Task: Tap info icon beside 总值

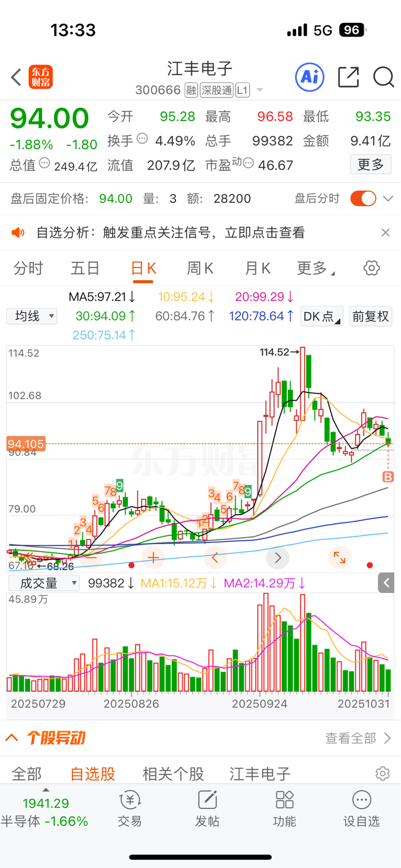Action: (45, 164)
